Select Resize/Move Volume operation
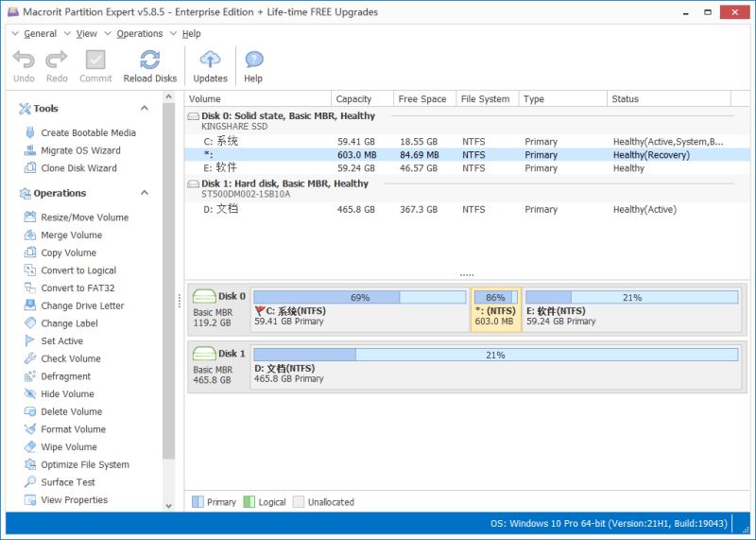This screenshot has width=756, height=540. pyautogui.click(x=84, y=218)
